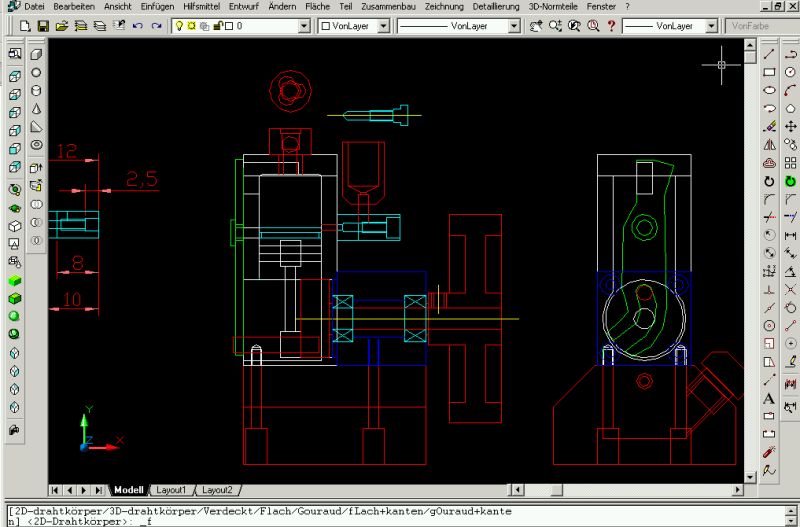
Task: Activate the Array grid tool
Action: [790, 163]
